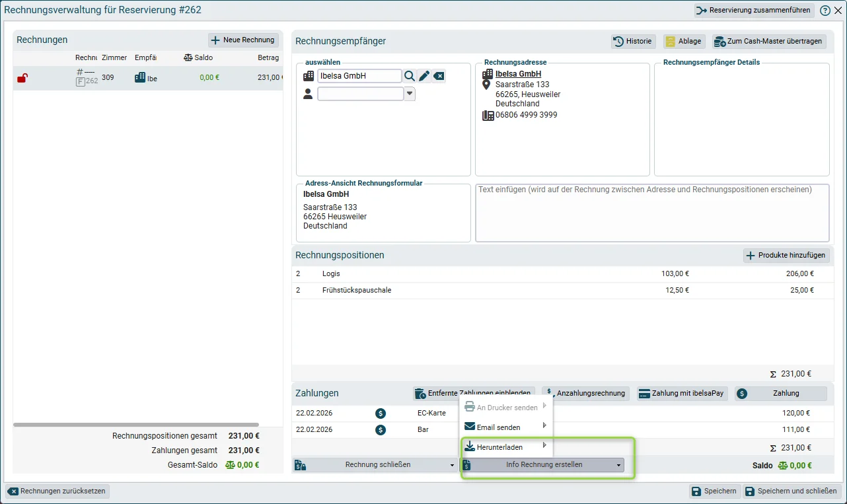
Task: Choose Herunterladen from the popup menu
Action: point(506,447)
